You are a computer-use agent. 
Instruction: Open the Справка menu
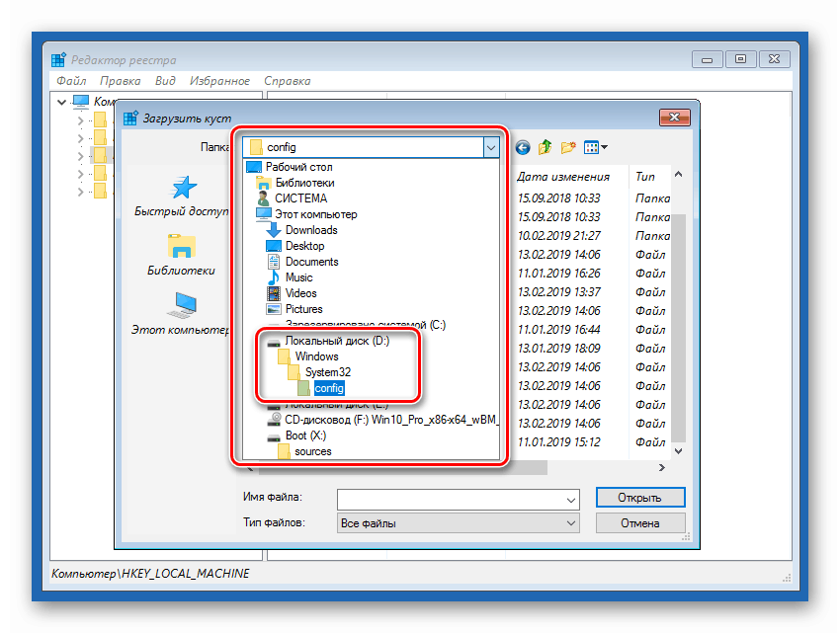click(288, 81)
